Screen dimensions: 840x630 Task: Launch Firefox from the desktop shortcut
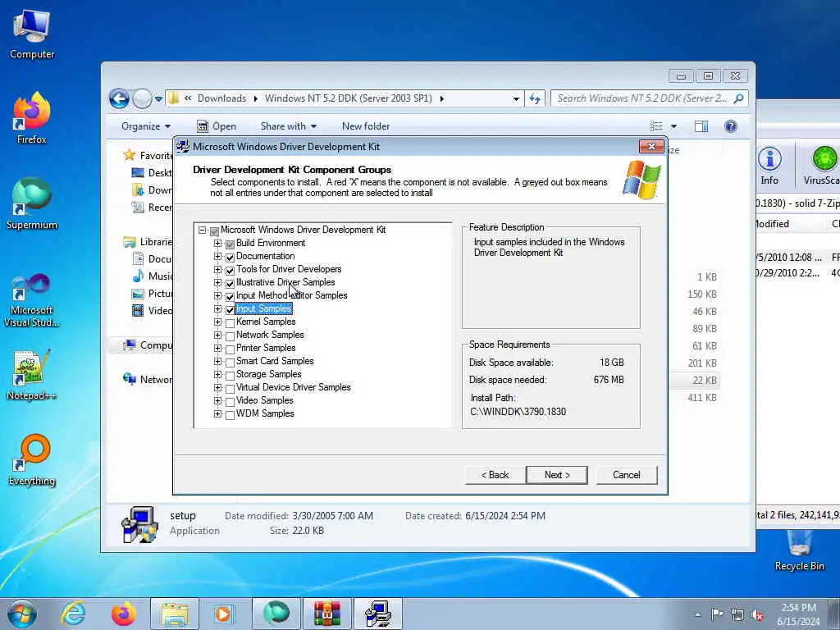[x=32, y=119]
